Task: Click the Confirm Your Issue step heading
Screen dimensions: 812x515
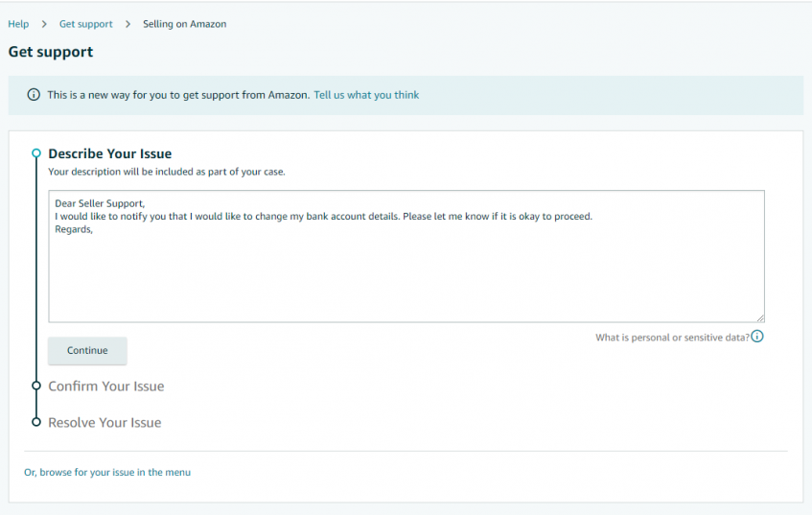Action: pyautogui.click(x=106, y=386)
